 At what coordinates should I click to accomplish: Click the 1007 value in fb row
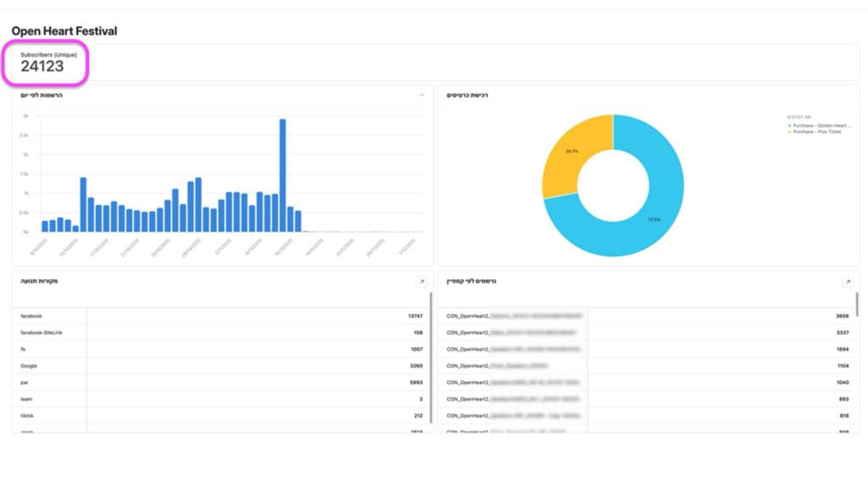(x=417, y=349)
